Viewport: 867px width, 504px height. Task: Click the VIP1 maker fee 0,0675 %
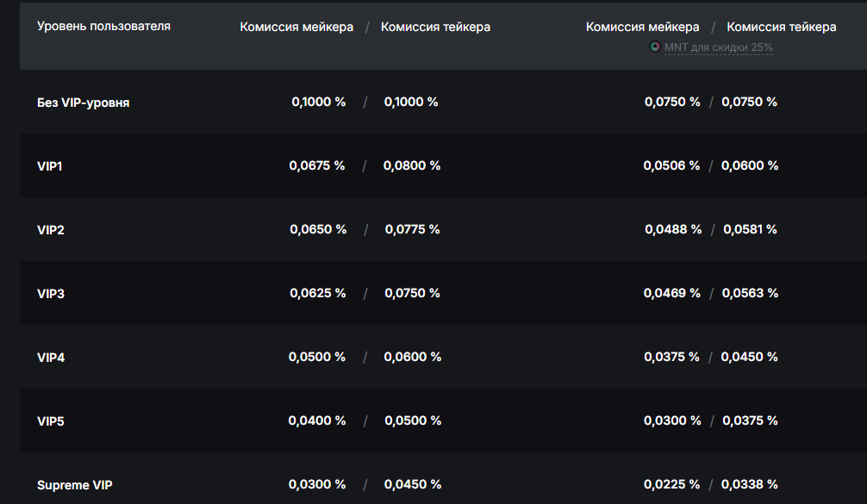click(317, 165)
